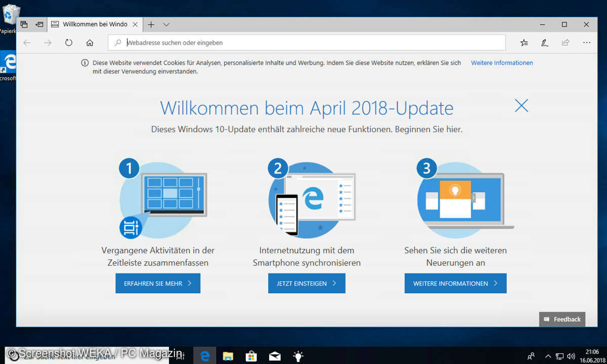
Task: Click the JETZT EINSTEIGEN button
Action: (x=307, y=284)
